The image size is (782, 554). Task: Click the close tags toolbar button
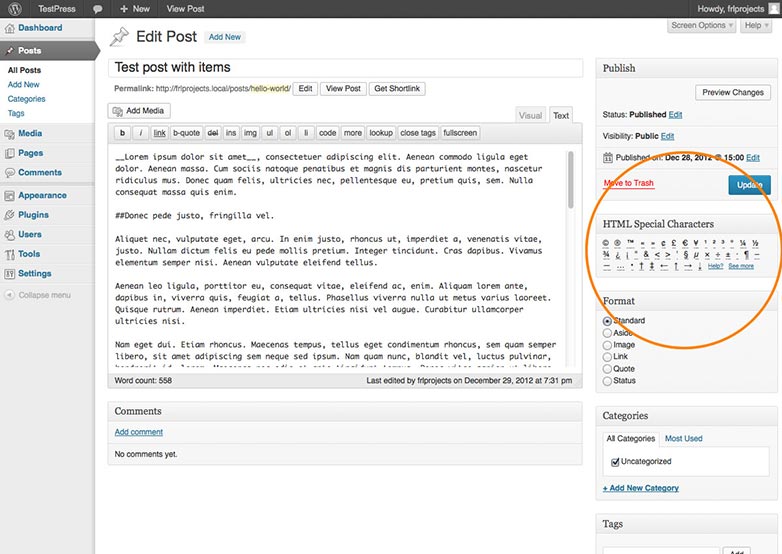pos(418,133)
